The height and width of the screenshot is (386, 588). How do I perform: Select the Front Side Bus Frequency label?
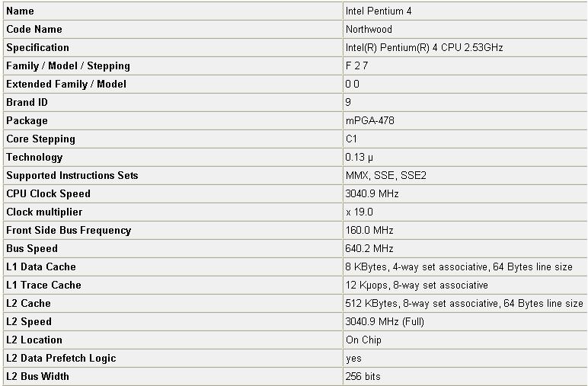(69, 231)
